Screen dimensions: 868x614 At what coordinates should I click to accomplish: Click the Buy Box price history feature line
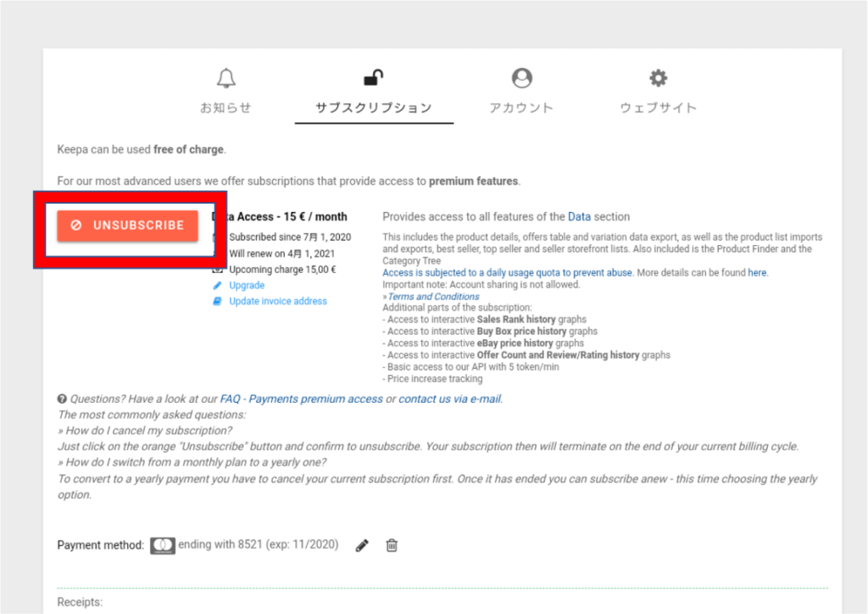490,331
